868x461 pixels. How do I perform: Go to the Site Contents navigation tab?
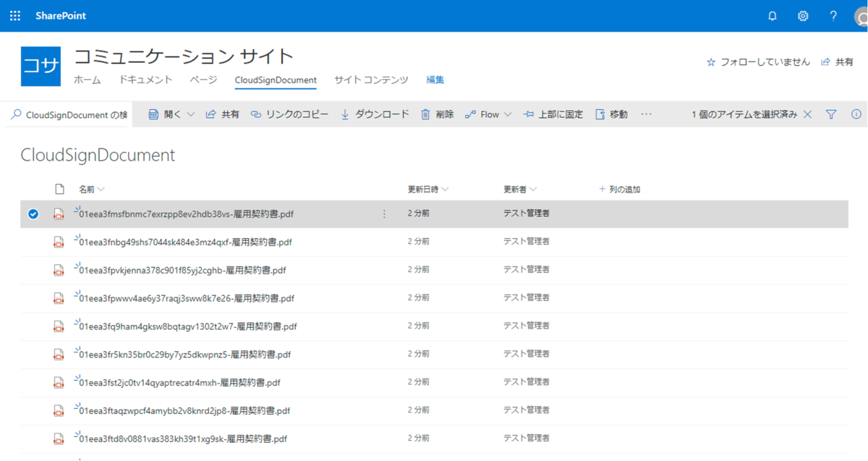(371, 80)
